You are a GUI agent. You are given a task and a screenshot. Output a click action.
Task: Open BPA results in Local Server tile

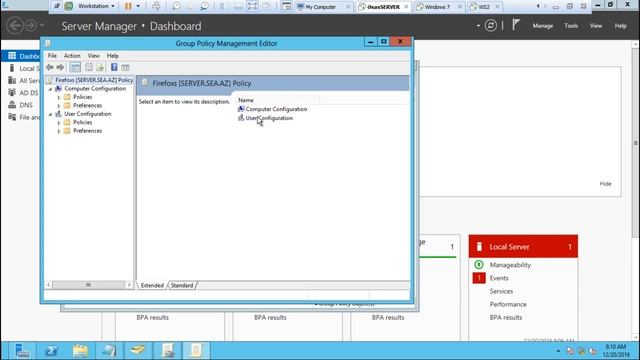coord(506,317)
